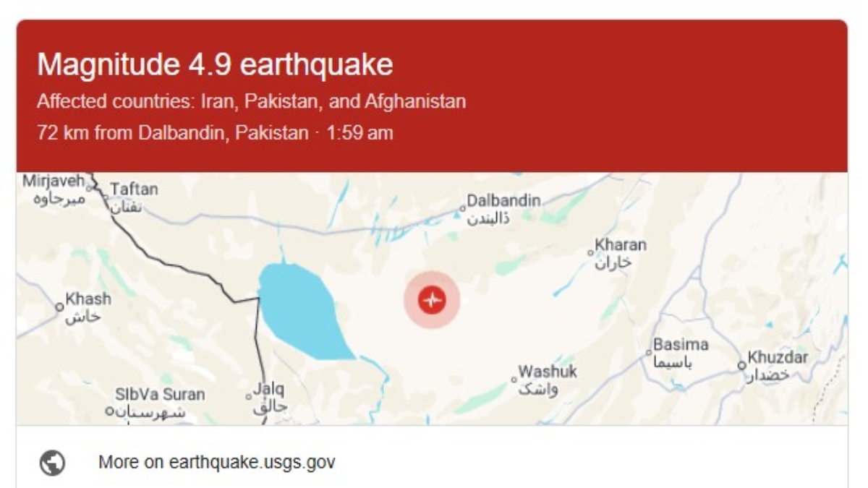The image size is (868, 488).
Task: Click the Kharan place name label
Action: [x=620, y=245]
